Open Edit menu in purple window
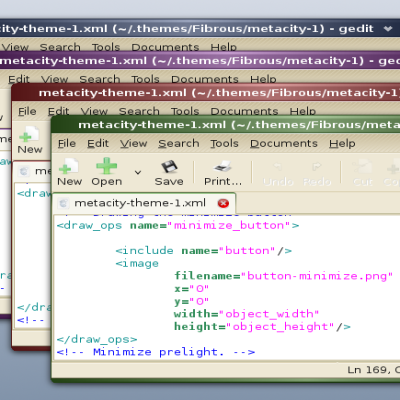 (19, 79)
